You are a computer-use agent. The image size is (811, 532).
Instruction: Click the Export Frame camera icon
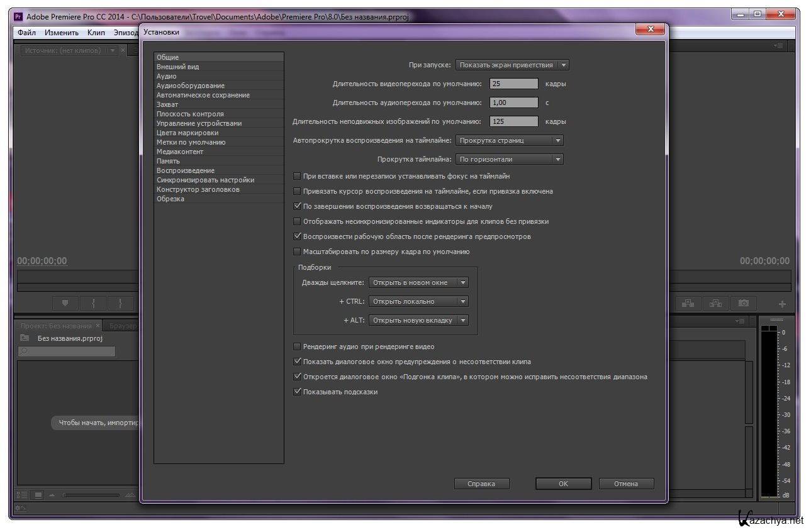click(x=744, y=303)
